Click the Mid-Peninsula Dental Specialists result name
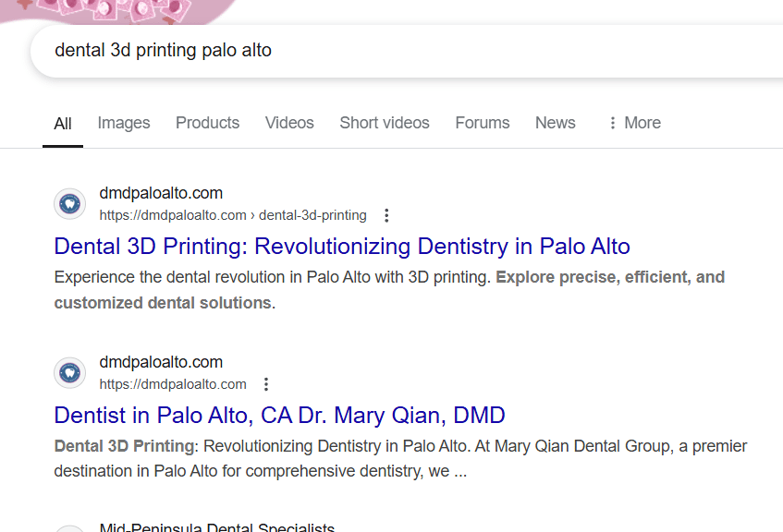The height and width of the screenshot is (532, 783). click(x=216, y=527)
